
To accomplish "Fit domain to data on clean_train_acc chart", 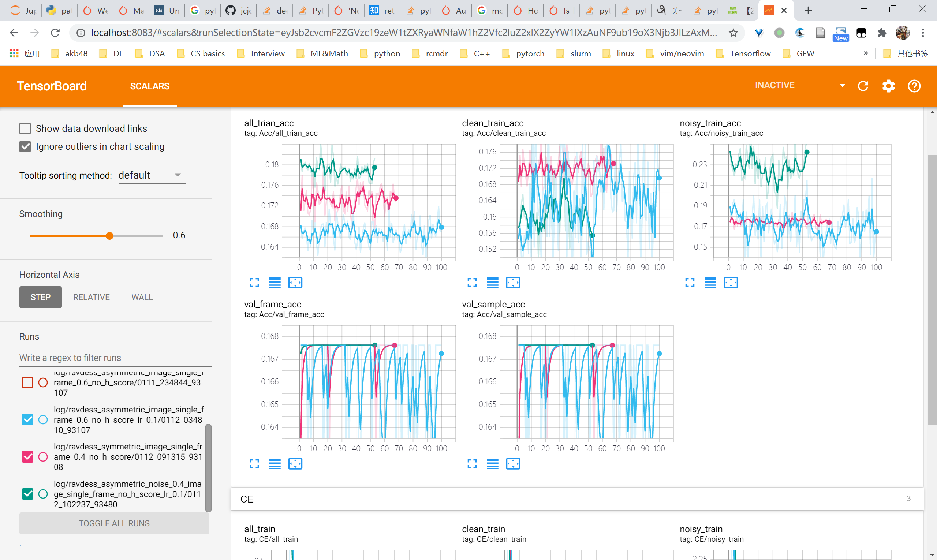I will pos(513,283).
